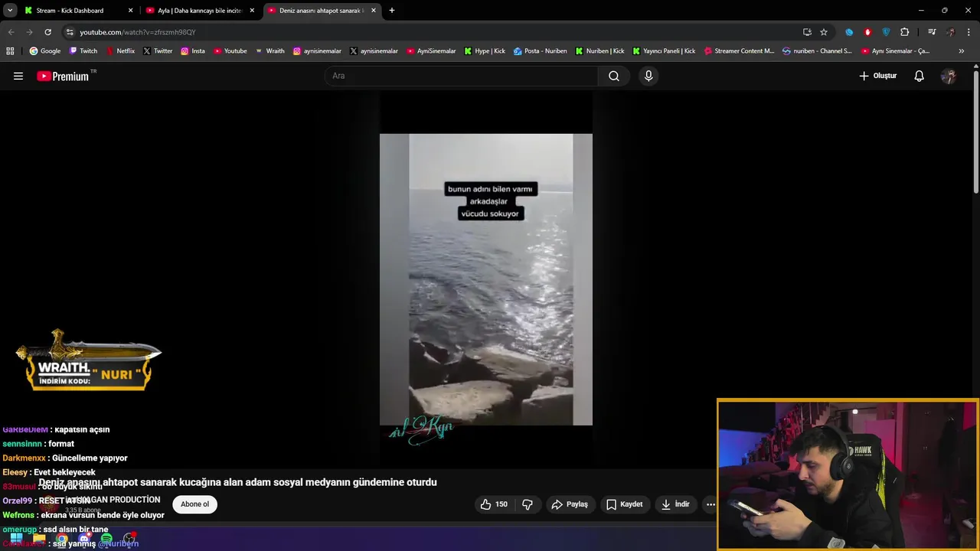Click install/cast icon in address bar
This screenshot has height=551, width=980.
[x=807, y=32]
